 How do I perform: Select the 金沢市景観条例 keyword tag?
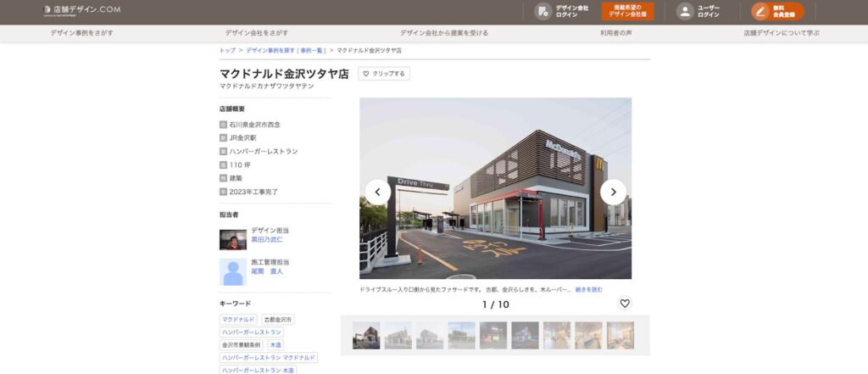pos(242,345)
